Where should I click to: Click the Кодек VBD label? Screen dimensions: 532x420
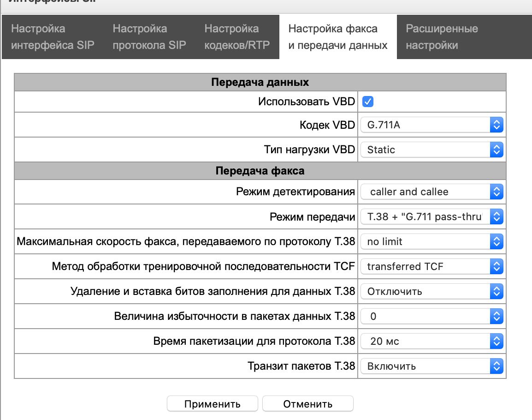click(327, 125)
